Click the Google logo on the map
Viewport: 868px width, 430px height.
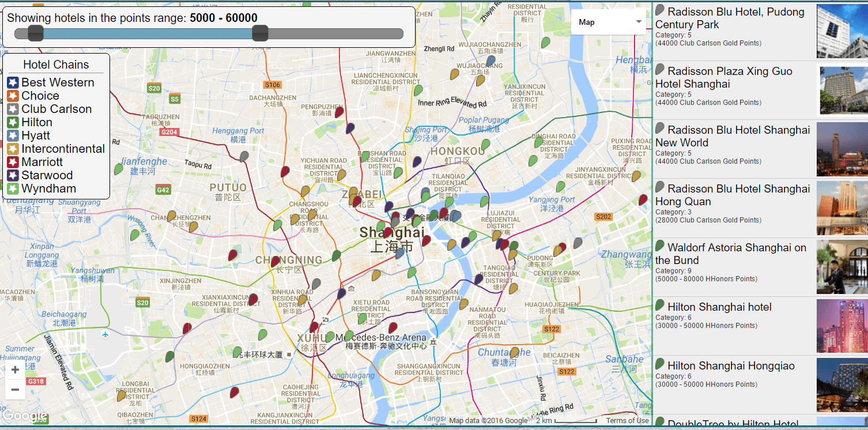coord(24,416)
